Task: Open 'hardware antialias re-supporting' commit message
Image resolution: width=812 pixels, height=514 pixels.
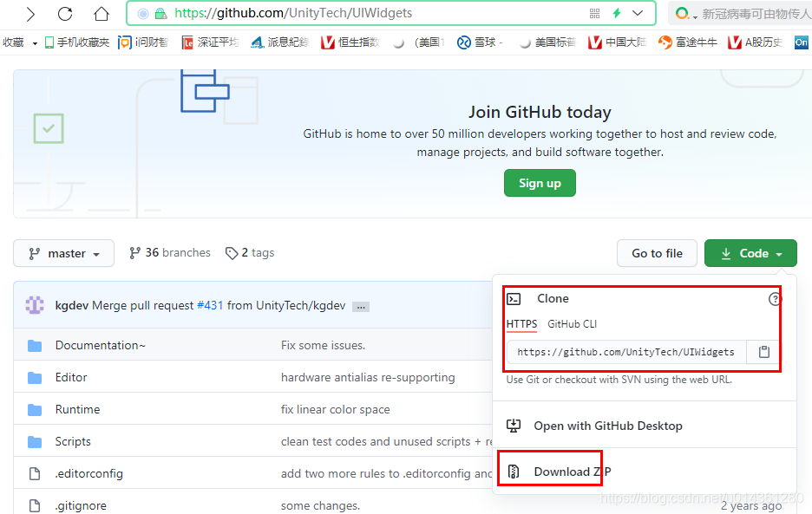Action: (368, 377)
